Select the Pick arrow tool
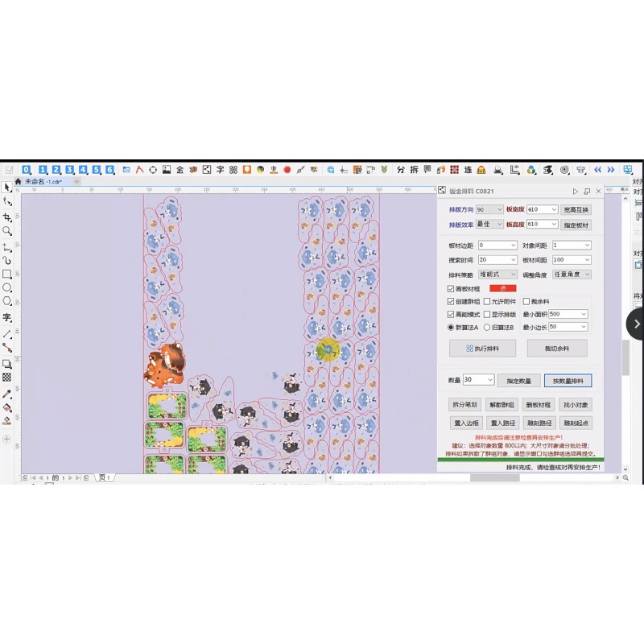This screenshot has width=644, height=644. pyautogui.click(x=7, y=188)
